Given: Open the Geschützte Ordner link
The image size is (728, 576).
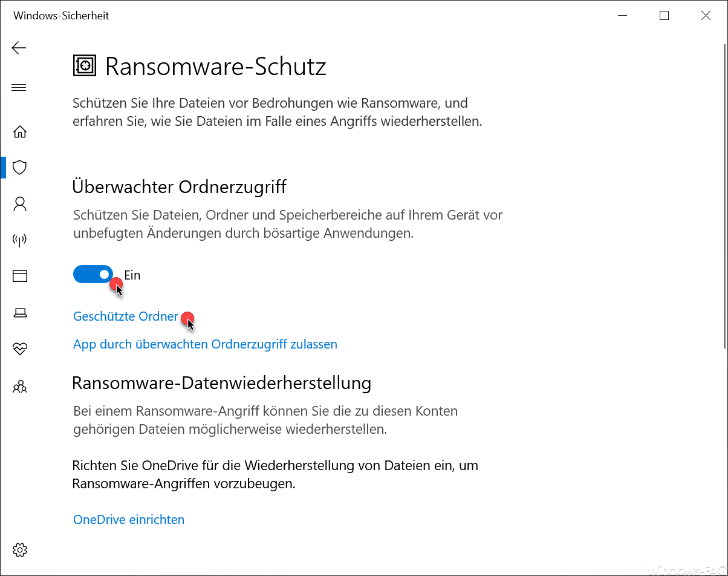Looking at the screenshot, I should (126, 316).
